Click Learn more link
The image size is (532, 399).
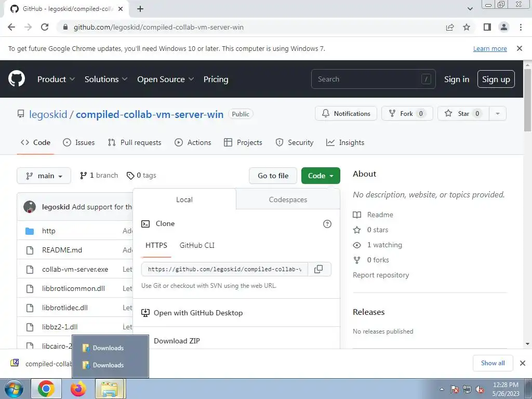point(490,48)
